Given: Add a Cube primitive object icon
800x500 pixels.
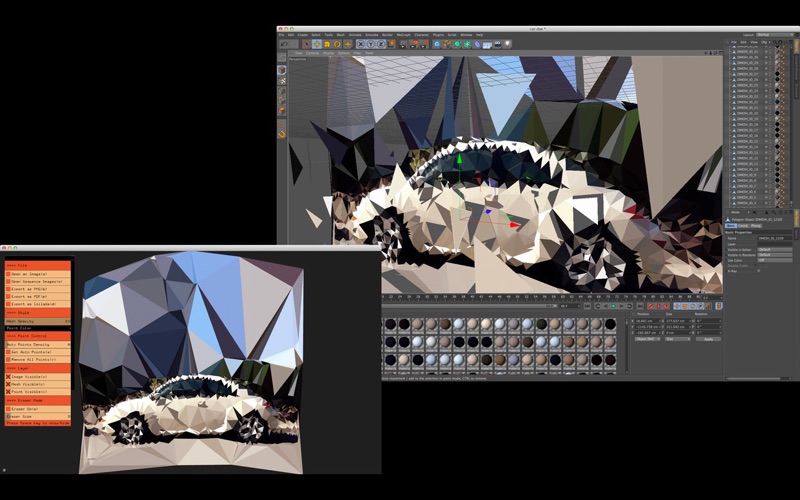Looking at the screenshot, I should tap(437, 44).
